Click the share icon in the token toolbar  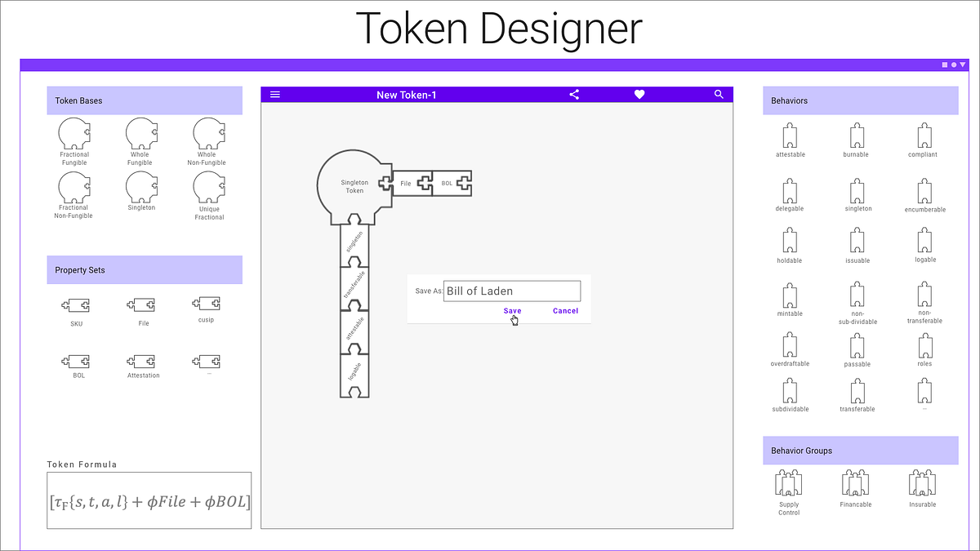click(x=574, y=94)
